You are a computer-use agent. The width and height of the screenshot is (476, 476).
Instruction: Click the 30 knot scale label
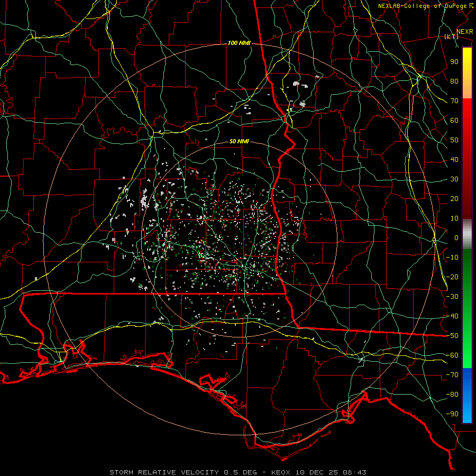(454, 179)
